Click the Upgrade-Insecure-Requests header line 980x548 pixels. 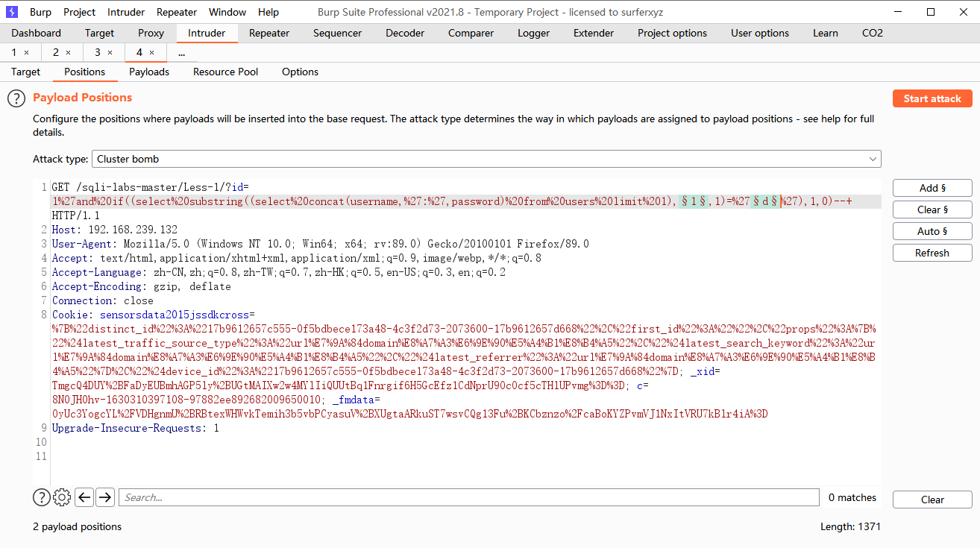[x=136, y=428]
